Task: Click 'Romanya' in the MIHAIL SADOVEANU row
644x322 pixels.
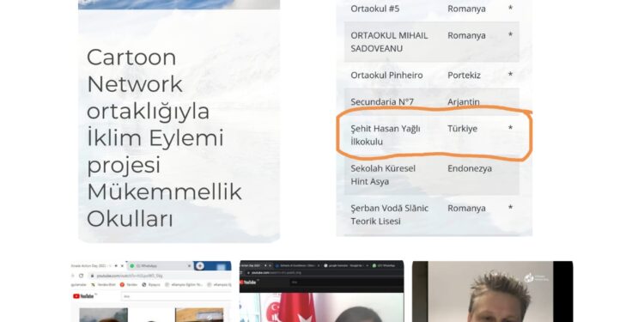Action: 466,36
